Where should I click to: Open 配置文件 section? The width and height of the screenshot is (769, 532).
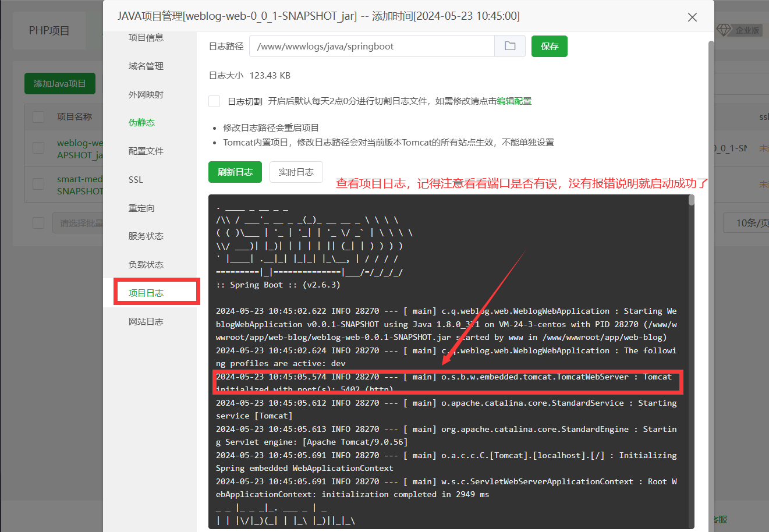click(146, 151)
